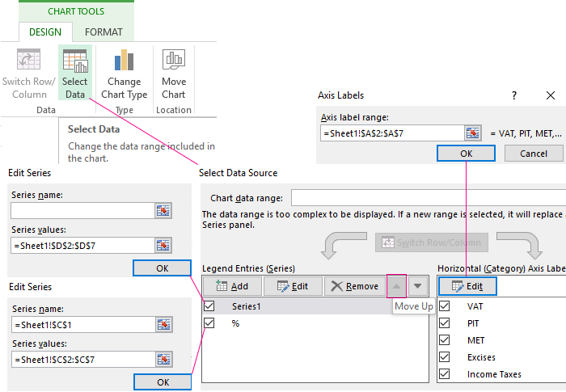Image resolution: width=566 pixels, height=392 pixels.
Task: Click the help question mark in Axis Labels
Action: [x=514, y=95]
